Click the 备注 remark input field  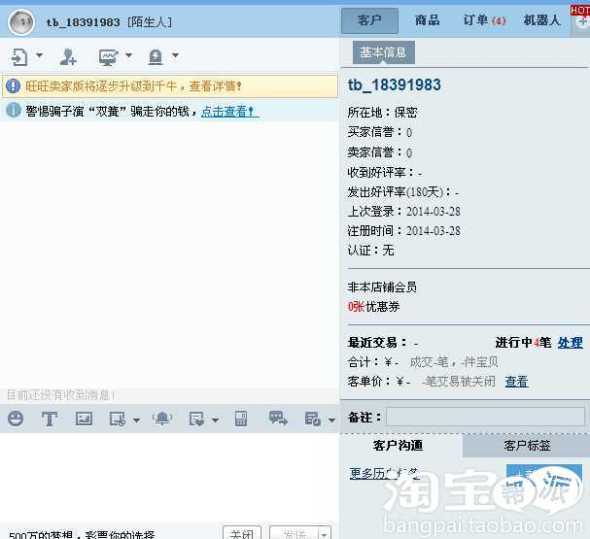[x=486, y=417]
